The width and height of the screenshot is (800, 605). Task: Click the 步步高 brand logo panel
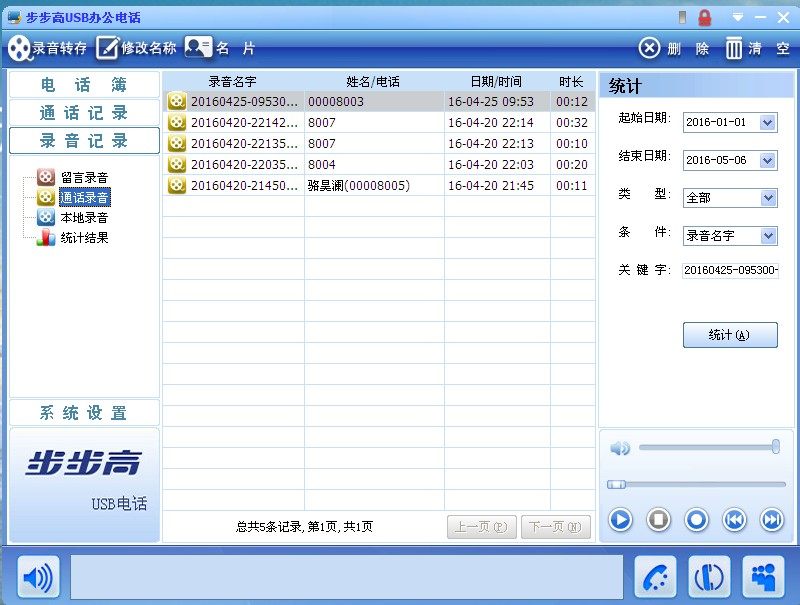pos(84,485)
